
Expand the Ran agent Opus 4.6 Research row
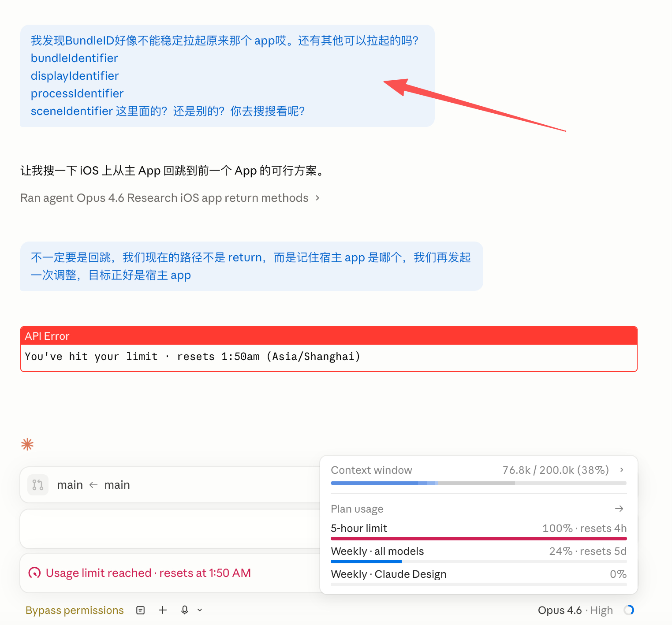[170, 198]
